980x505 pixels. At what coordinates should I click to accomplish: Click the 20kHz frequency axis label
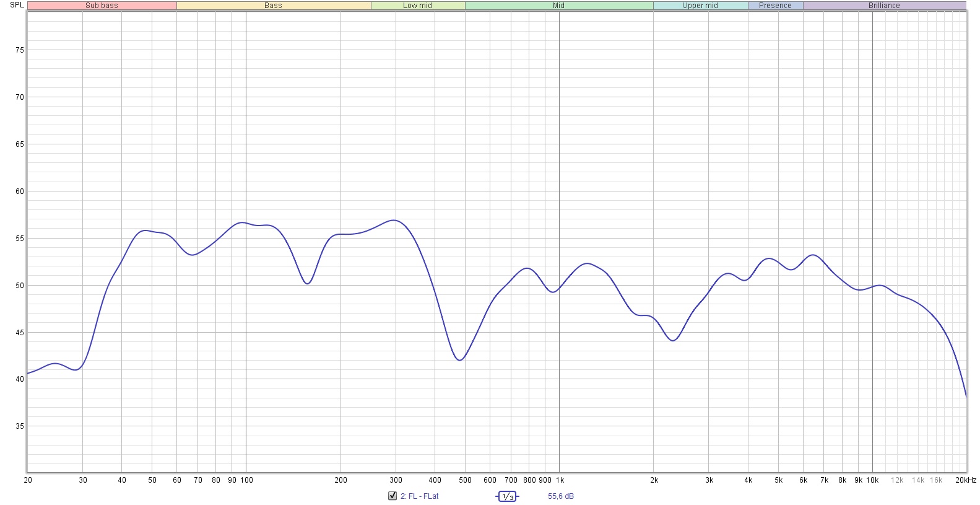(x=966, y=480)
